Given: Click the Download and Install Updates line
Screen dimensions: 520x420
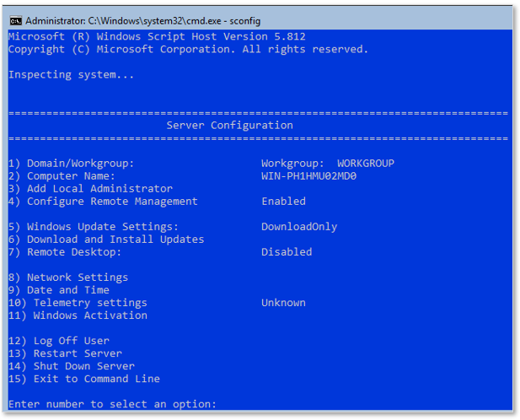Looking at the screenshot, I should coord(106,240).
